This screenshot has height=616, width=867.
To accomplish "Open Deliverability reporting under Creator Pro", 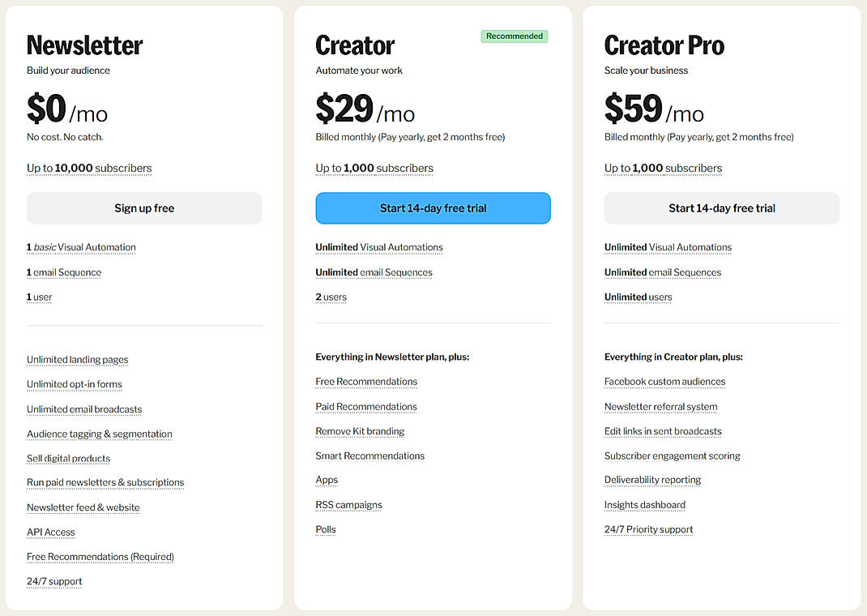I will coord(652,480).
